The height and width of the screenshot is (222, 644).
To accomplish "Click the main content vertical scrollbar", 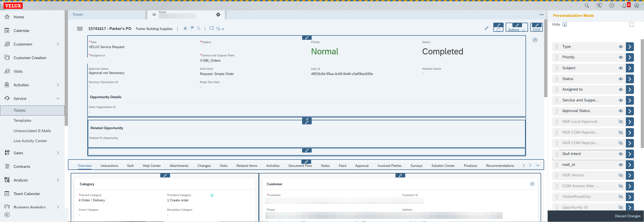I will pyautogui.click(x=545, y=59).
